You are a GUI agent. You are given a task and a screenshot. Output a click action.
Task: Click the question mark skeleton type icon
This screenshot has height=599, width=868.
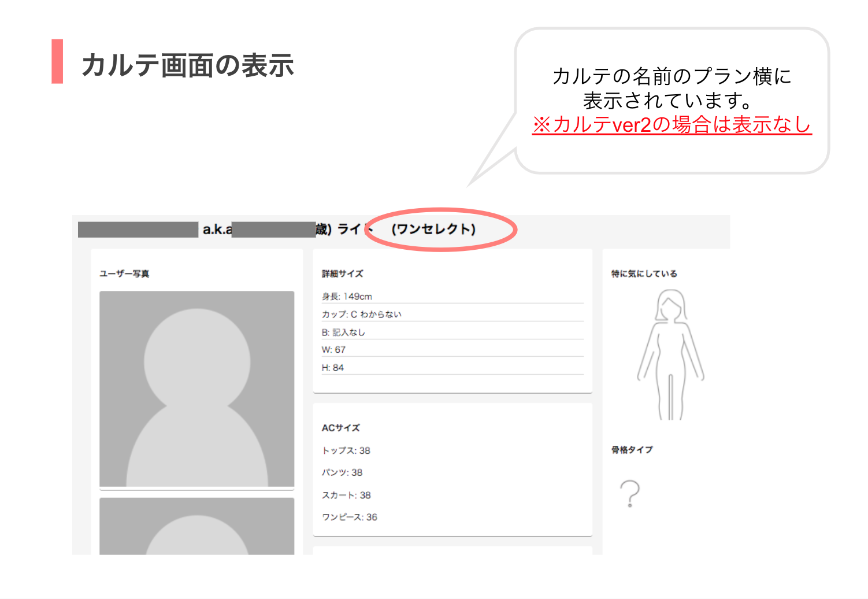coord(630,494)
